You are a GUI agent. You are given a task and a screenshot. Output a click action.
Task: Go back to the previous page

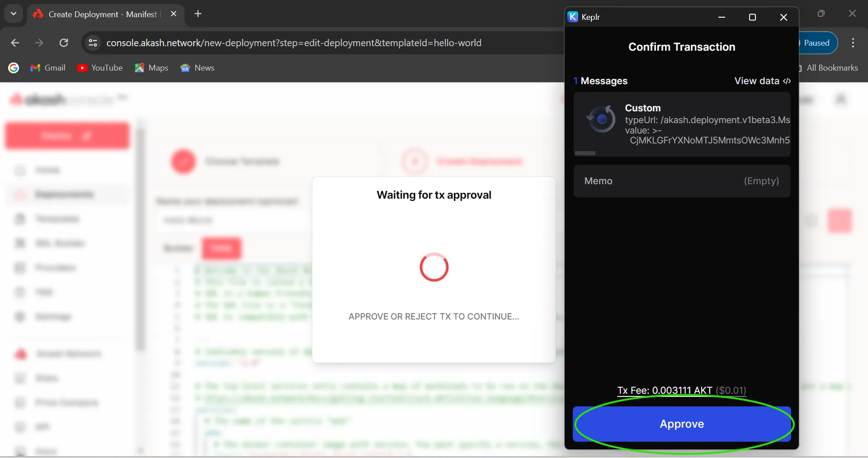(x=15, y=43)
